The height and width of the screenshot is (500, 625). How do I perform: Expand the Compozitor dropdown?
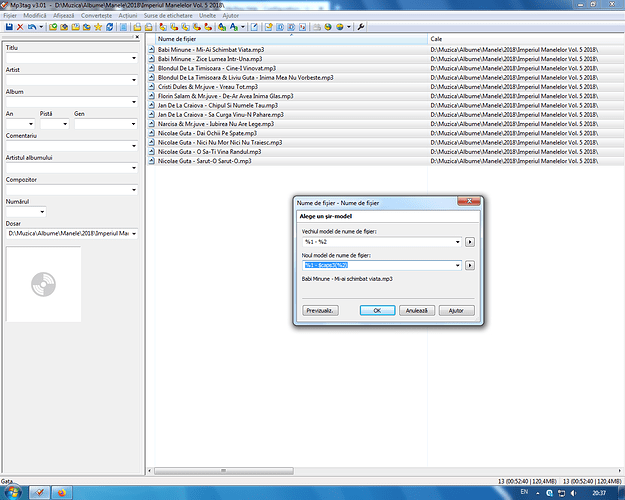pos(134,190)
